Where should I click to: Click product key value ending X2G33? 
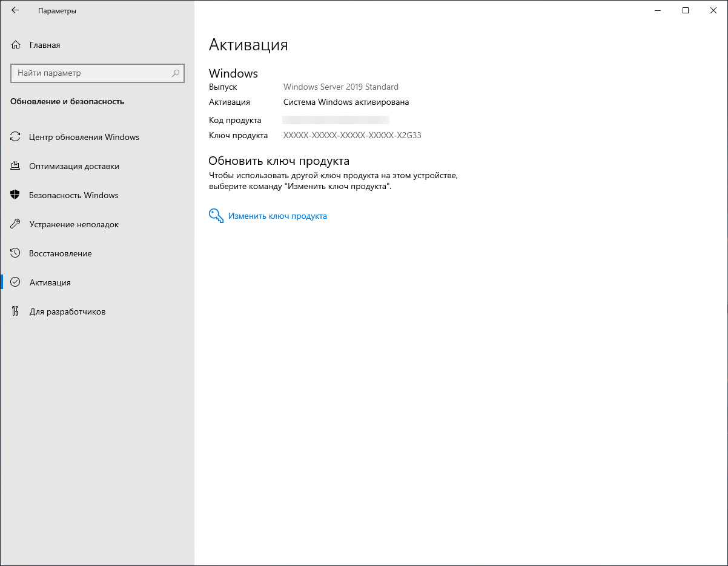click(352, 136)
